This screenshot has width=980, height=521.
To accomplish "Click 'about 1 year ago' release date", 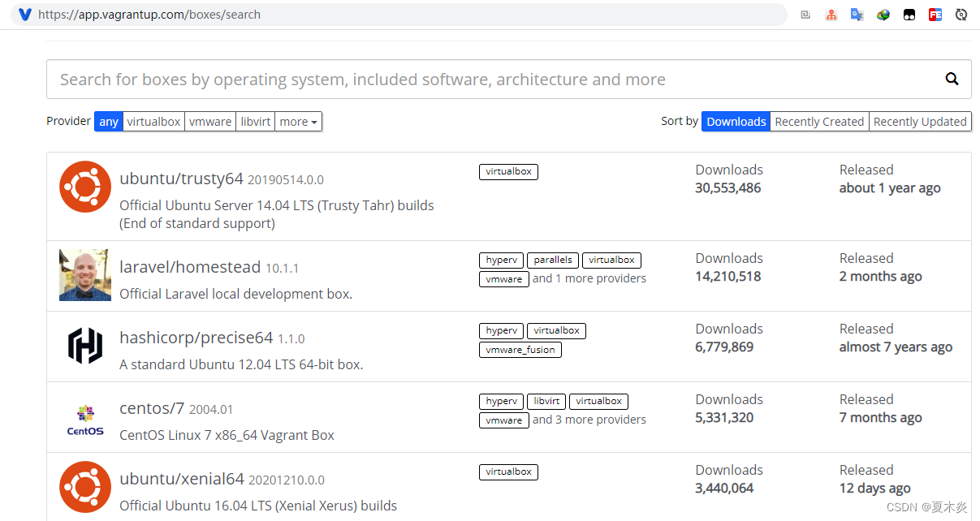I will pos(890,187).
